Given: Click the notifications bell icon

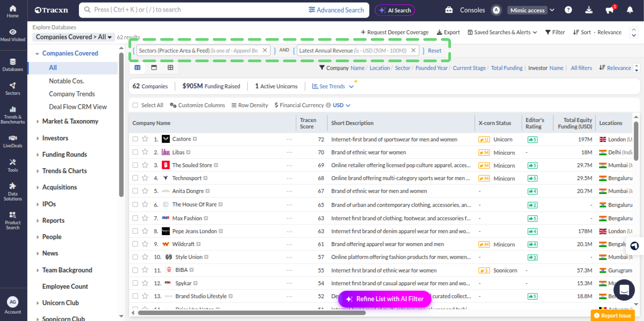Looking at the screenshot, I should [630, 10].
